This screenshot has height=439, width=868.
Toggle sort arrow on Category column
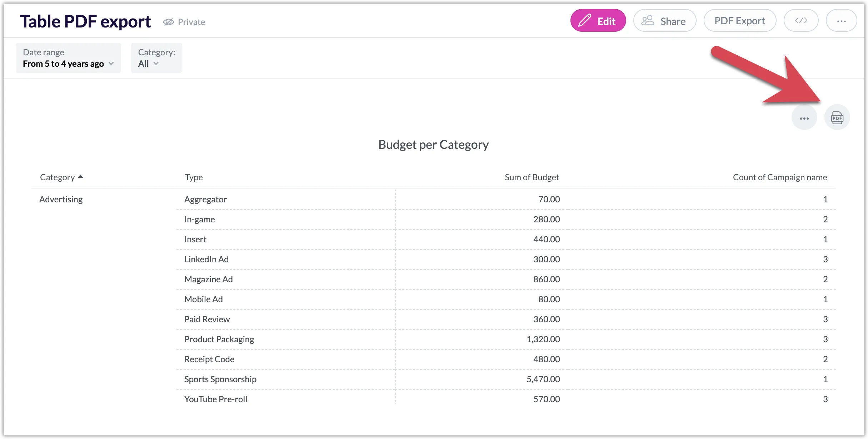(80, 177)
